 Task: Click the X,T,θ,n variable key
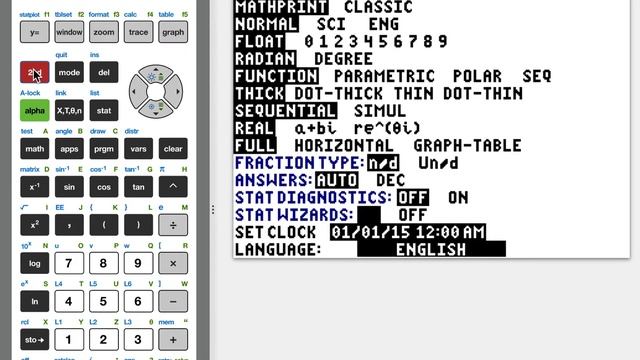pos(69,110)
